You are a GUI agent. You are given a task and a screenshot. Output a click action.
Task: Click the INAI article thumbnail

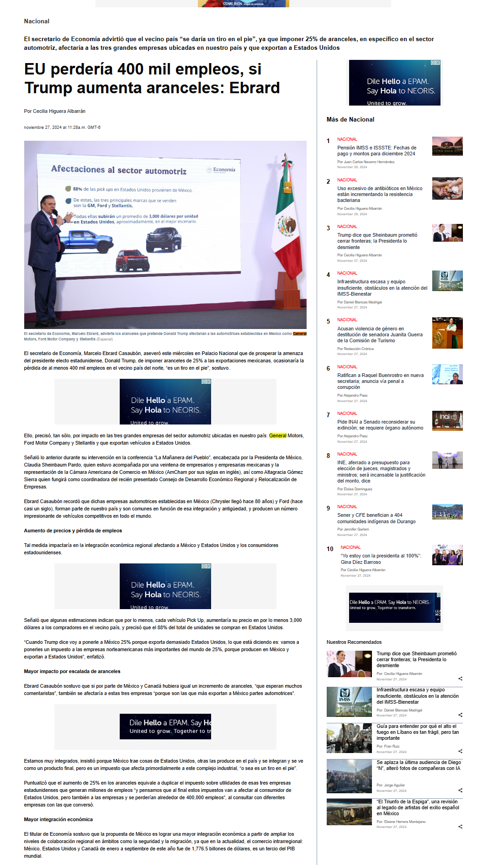[447, 421]
